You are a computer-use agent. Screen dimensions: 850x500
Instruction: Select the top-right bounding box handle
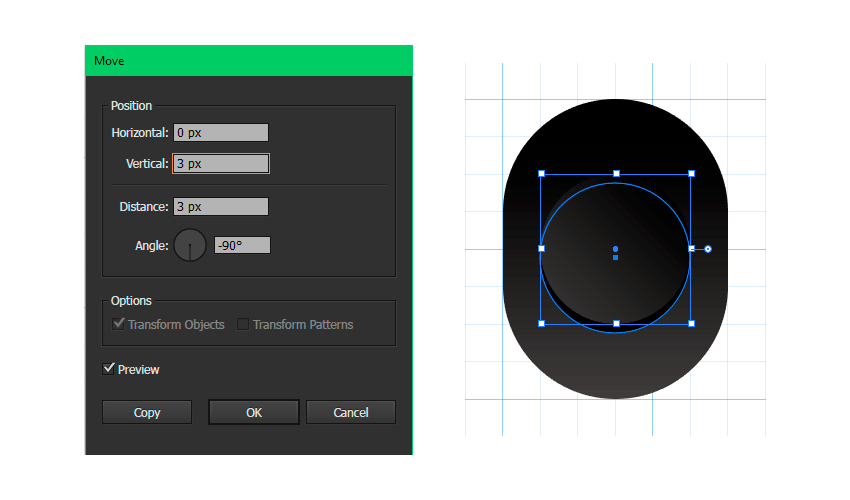(x=691, y=174)
